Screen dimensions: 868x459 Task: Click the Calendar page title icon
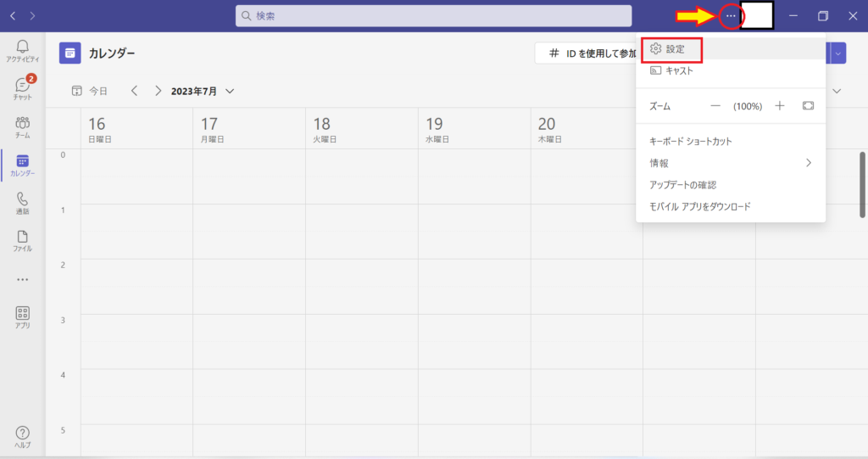70,53
